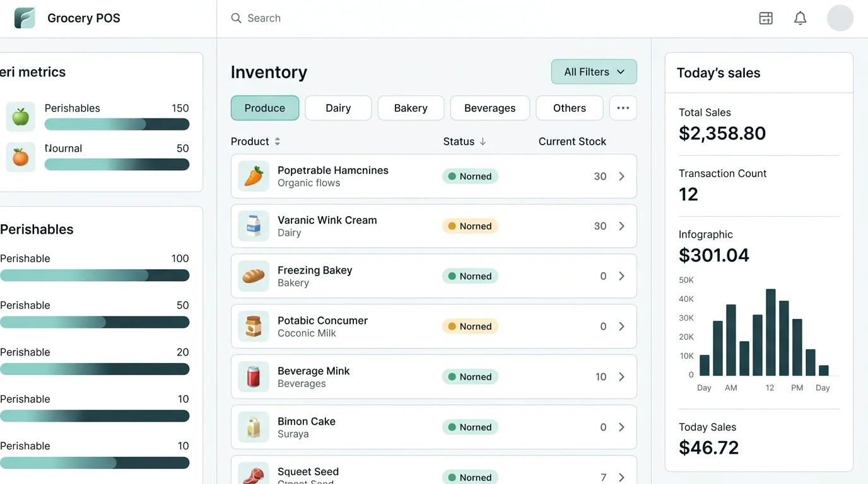
Task: Click the Beverage Mink product name
Action: click(314, 371)
